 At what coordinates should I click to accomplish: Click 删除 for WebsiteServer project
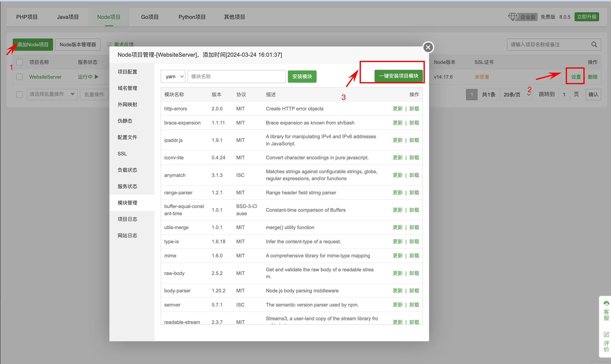(x=593, y=77)
